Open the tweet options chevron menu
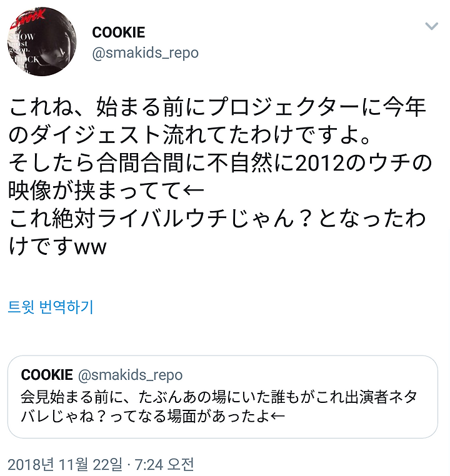This screenshot has width=450, height=476. click(x=431, y=26)
